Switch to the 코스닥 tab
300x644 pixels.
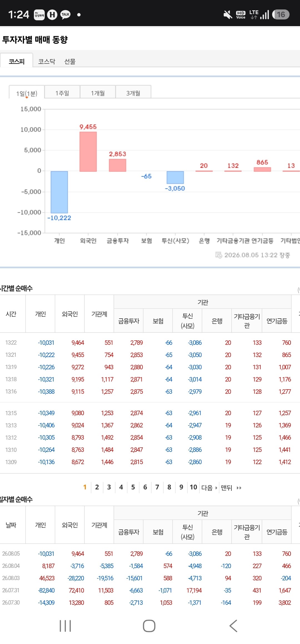[47, 61]
